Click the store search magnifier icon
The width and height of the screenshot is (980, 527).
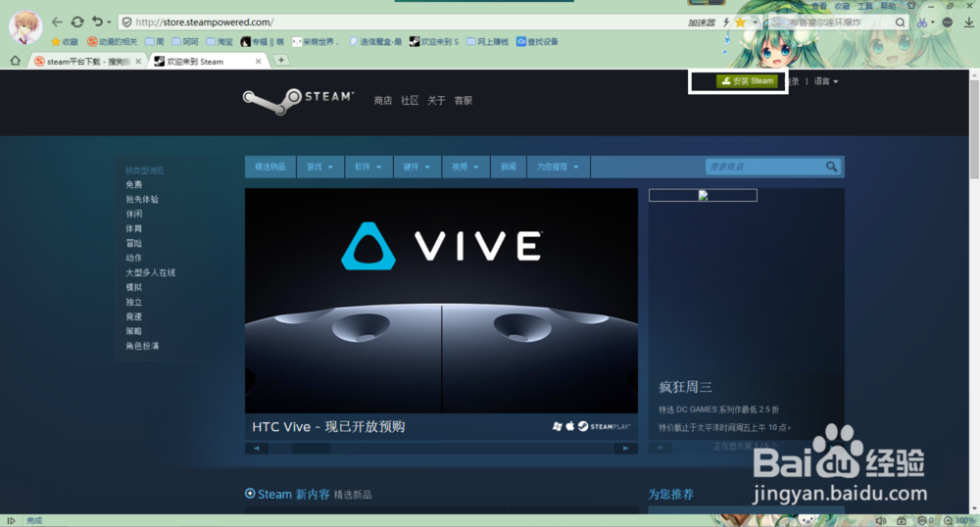click(x=831, y=167)
